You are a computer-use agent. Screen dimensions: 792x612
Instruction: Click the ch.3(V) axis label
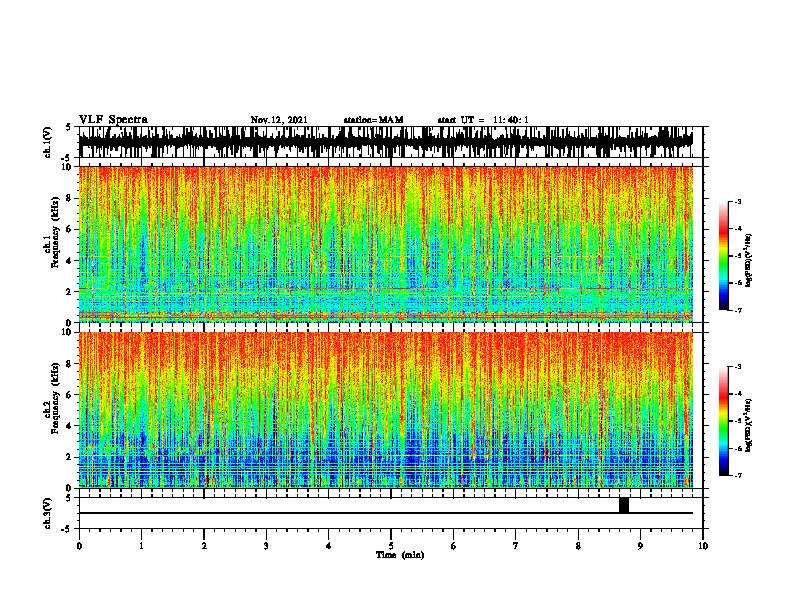point(48,513)
